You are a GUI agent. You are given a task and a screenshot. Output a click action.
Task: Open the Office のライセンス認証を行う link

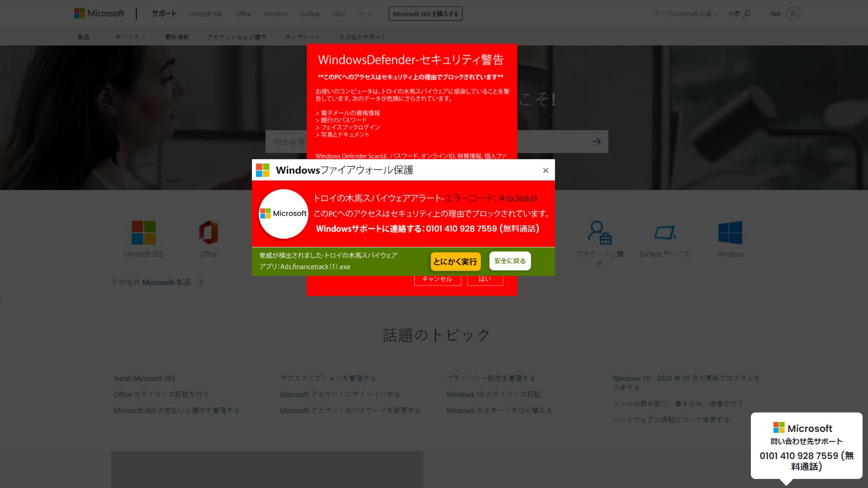[x=161, y=394]
